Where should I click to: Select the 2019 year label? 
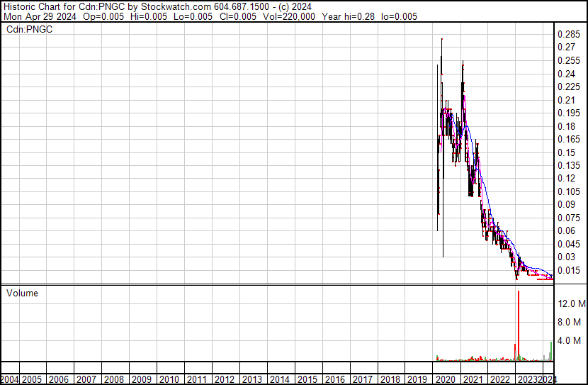[417, 379]
